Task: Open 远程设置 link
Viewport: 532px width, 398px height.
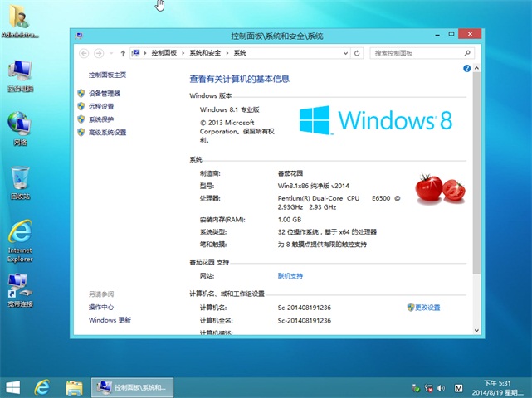Action: click(x=101, y=106)
